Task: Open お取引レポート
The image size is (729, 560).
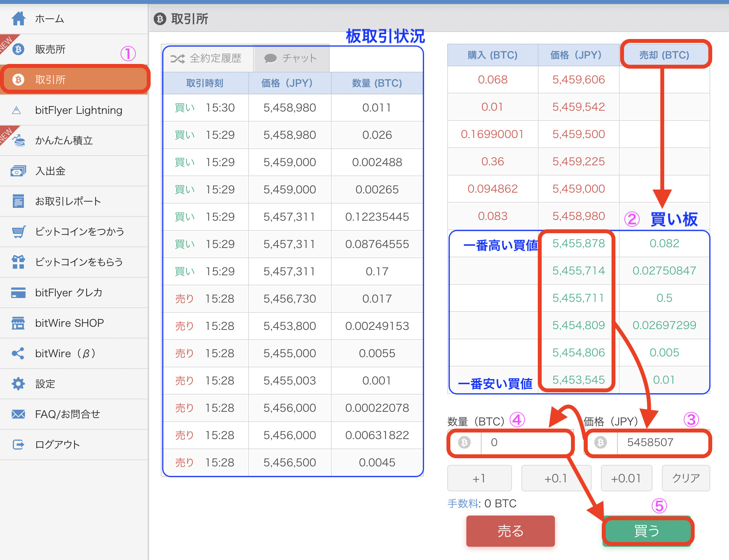Action: [x=74, y=201]
